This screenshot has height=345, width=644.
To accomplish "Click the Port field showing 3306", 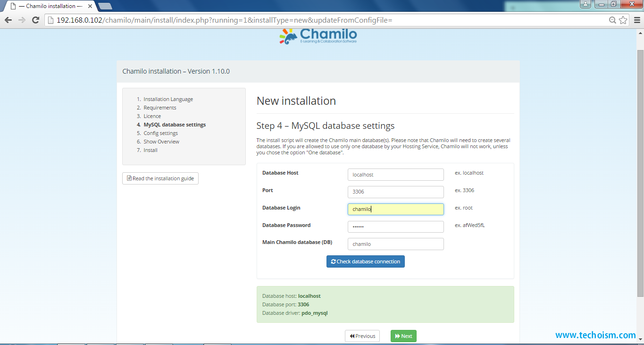I will (x=395, y=192).
